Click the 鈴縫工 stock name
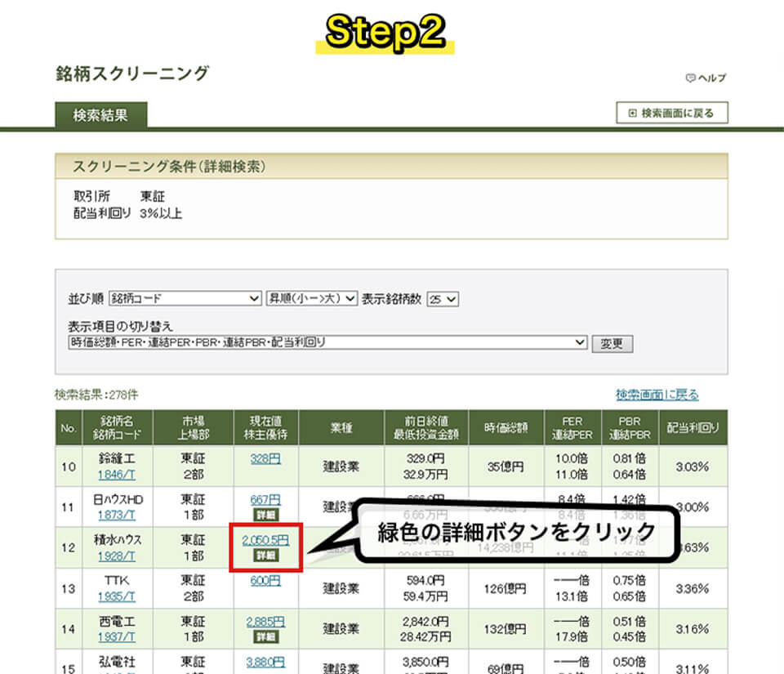 [117, 458]
